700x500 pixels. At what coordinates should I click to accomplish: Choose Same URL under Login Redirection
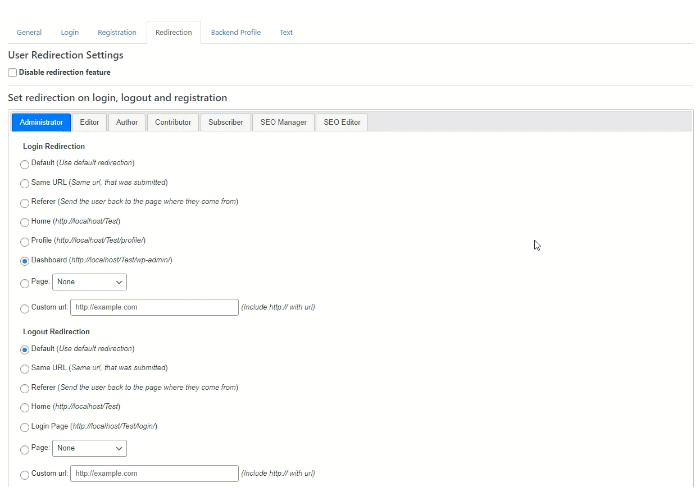pyautogui.click(x=25, y=183)
